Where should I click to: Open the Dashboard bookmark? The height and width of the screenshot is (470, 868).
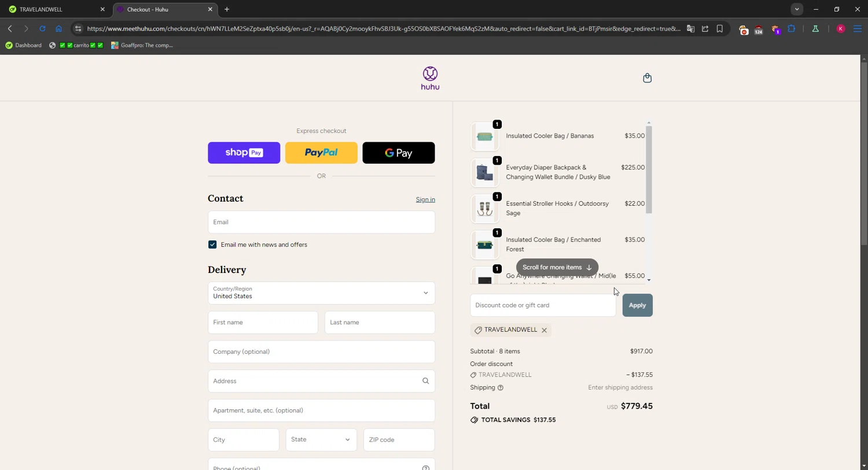pos(23,45)
